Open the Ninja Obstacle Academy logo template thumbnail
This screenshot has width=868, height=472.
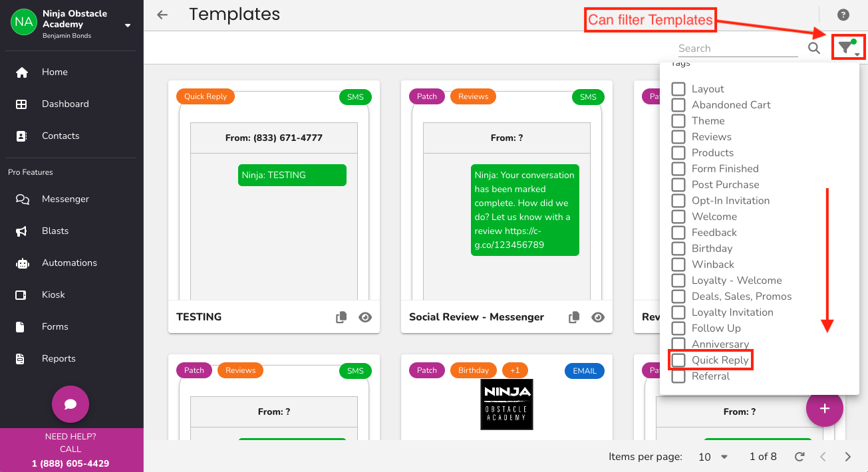click(507, 404)
